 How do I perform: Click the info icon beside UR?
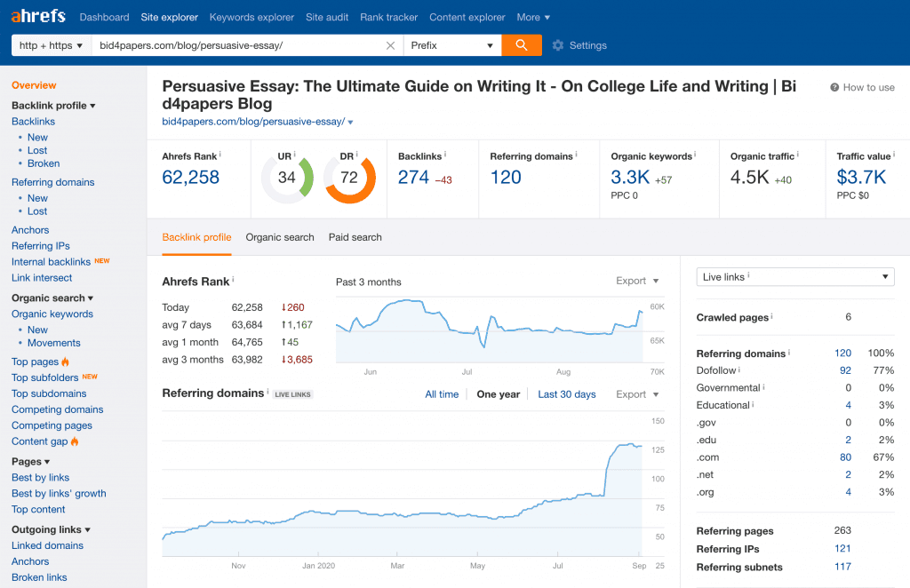294,155
